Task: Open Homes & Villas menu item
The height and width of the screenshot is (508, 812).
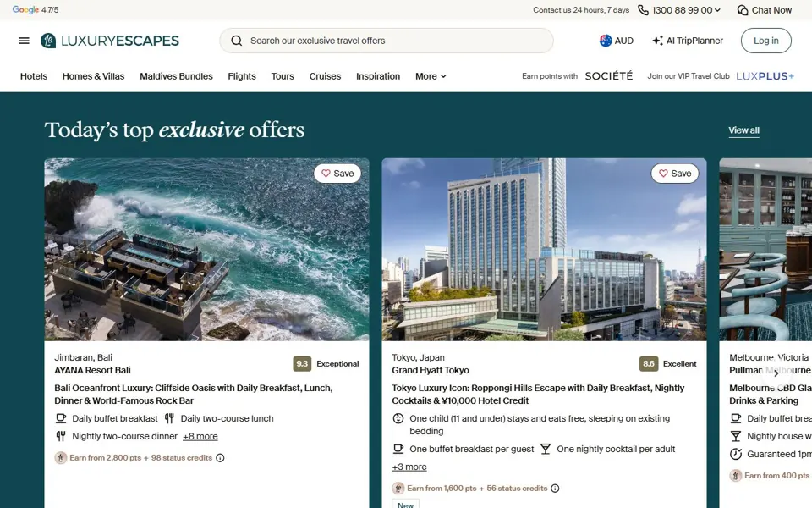Action: click(93, 76)
